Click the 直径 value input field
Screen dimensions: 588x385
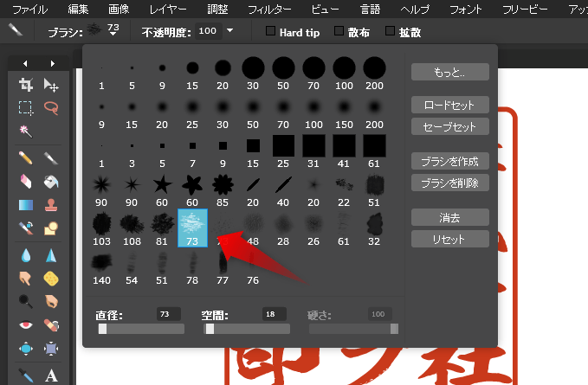tap(169, 314)
